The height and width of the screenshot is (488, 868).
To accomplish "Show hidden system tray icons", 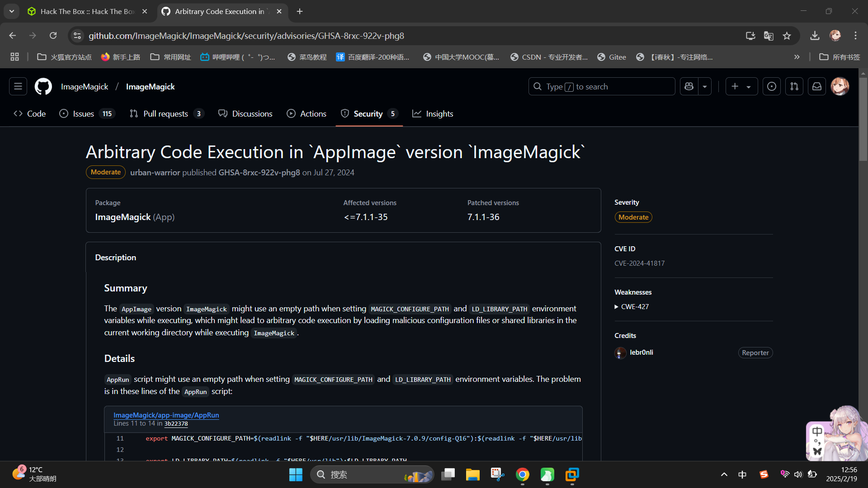I will (724, 474).
